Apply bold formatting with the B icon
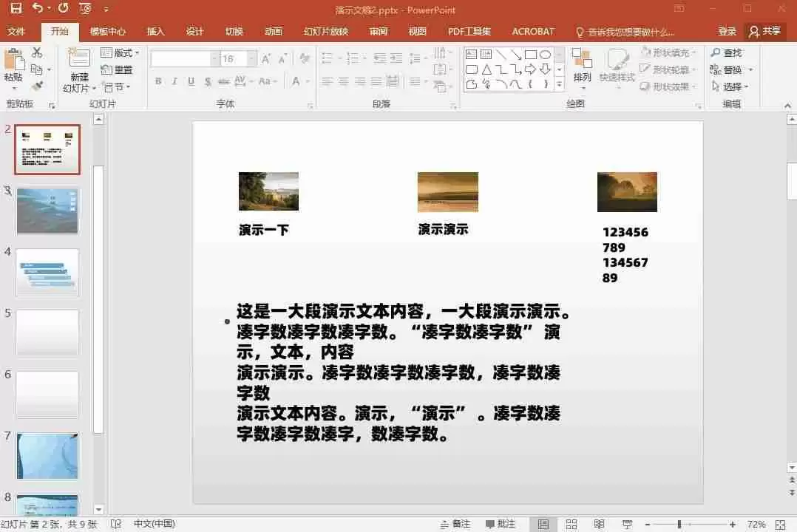Image resolution: width=797 pixels, height=532 pixels. click(158, 81)
